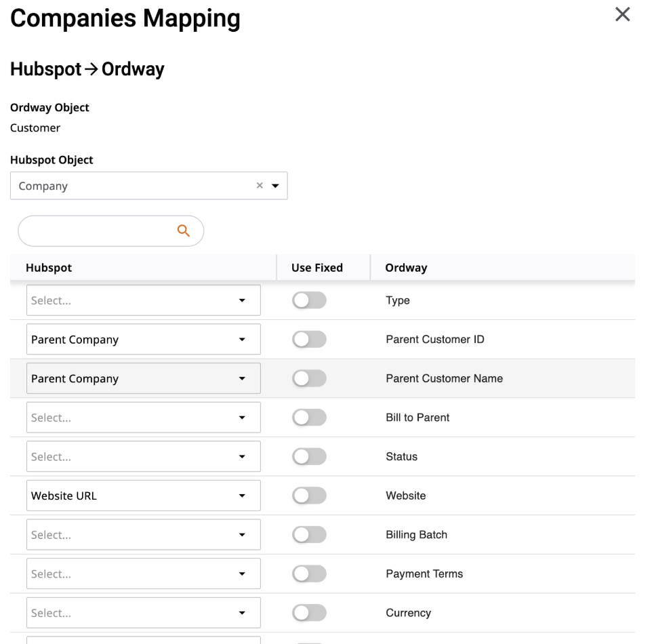Clear the Company selection with the × icon
Screen dimensions: 652x644
point(258,185)
